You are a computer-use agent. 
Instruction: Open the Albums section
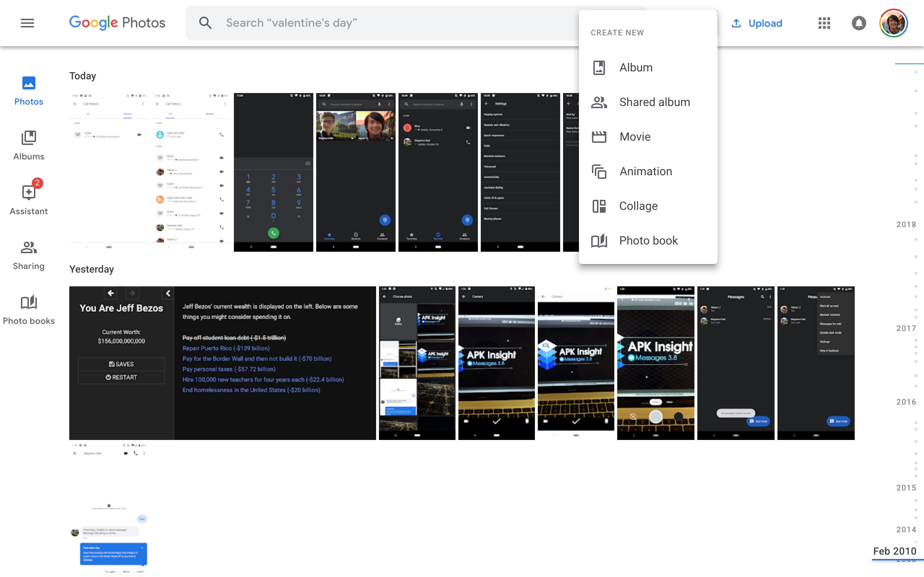click(x=29, y=145)
